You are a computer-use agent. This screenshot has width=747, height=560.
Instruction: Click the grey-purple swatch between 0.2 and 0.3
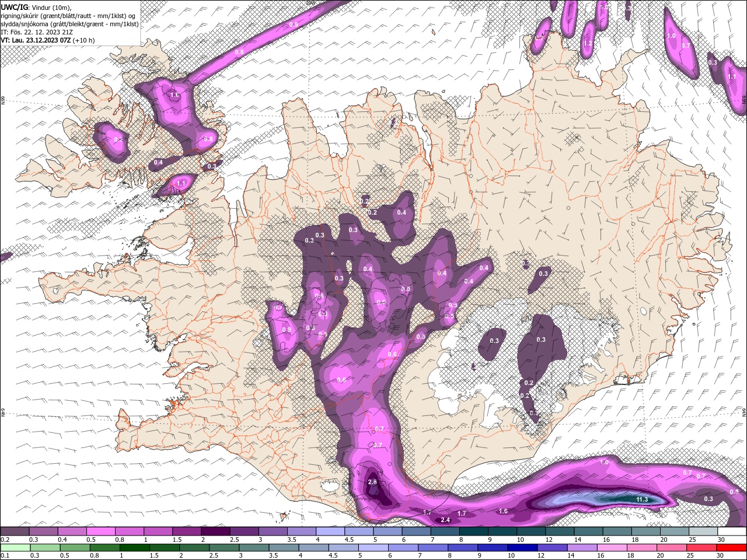(x=15, y=531)
